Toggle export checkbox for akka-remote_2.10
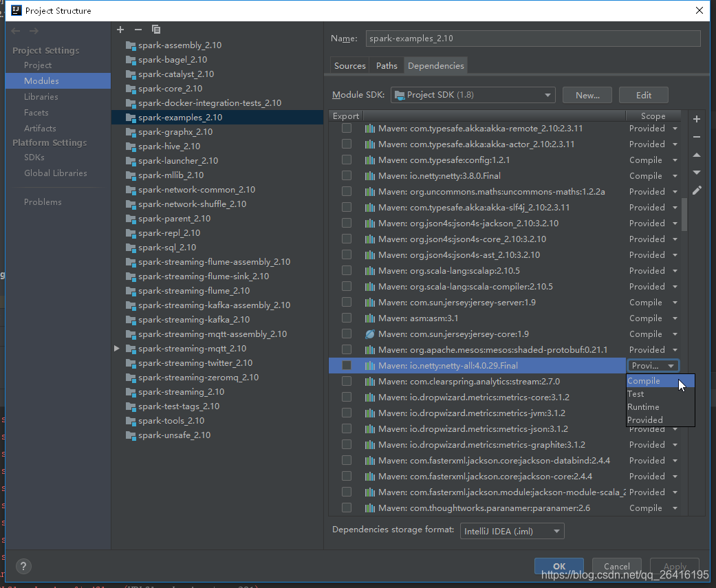The width and height of the screenshot is (716, 588). tap(347, 129)
